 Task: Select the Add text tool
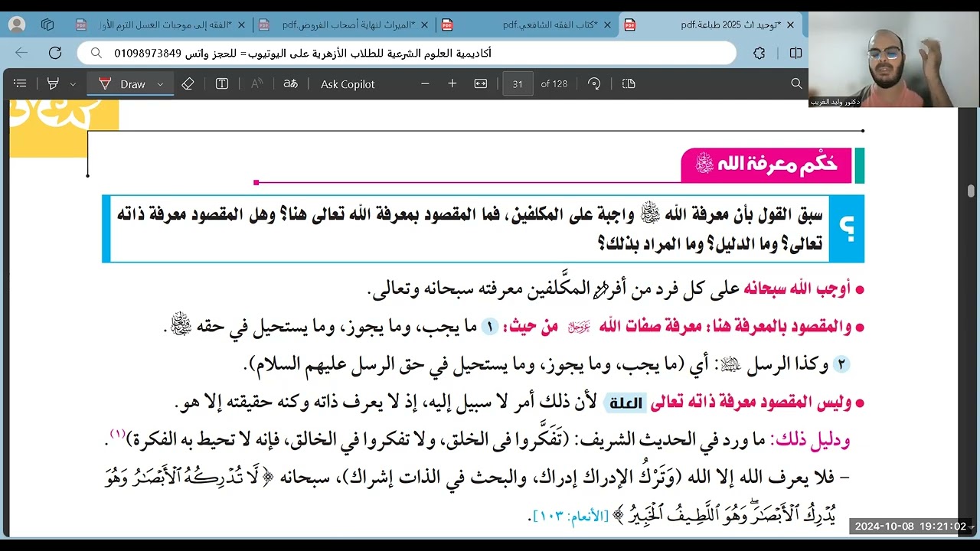[x=222, y=83]
